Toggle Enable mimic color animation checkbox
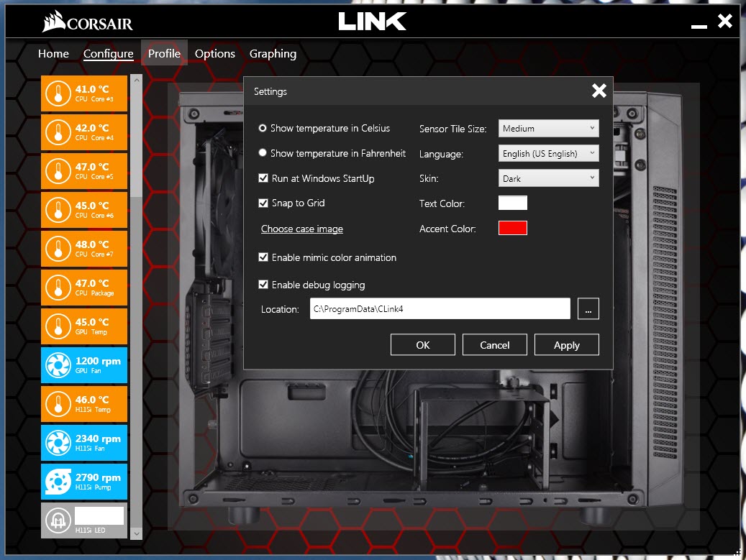Image resolution: width=746 pixels, height=560 pixels. (x=263, y=257)
